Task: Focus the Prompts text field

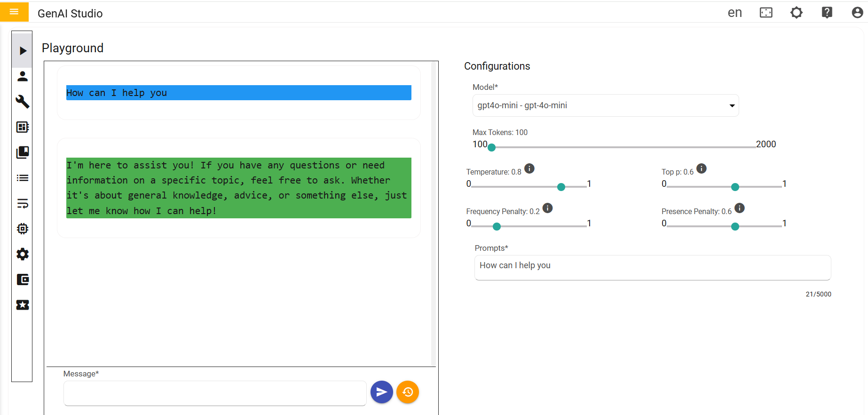Action: point(653,268)
